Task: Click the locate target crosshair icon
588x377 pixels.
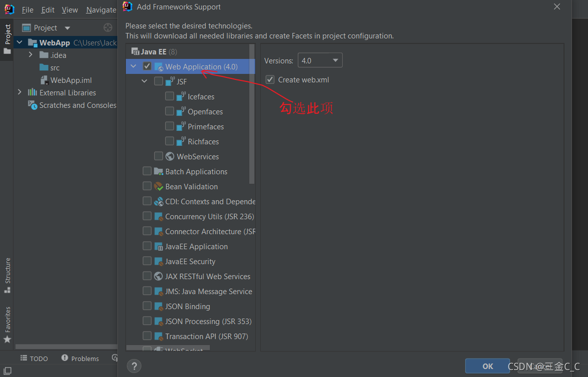Action: coord(107,27)
